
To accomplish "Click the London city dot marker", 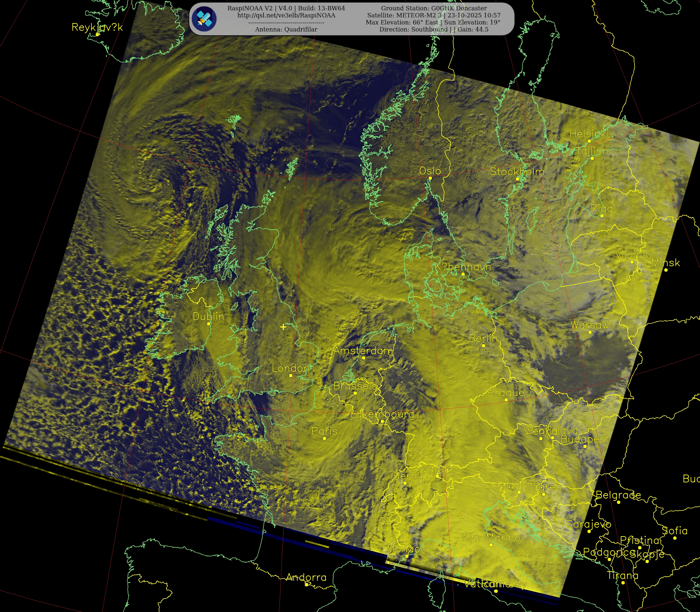I will pyautogui.click(x=291, y=375).
